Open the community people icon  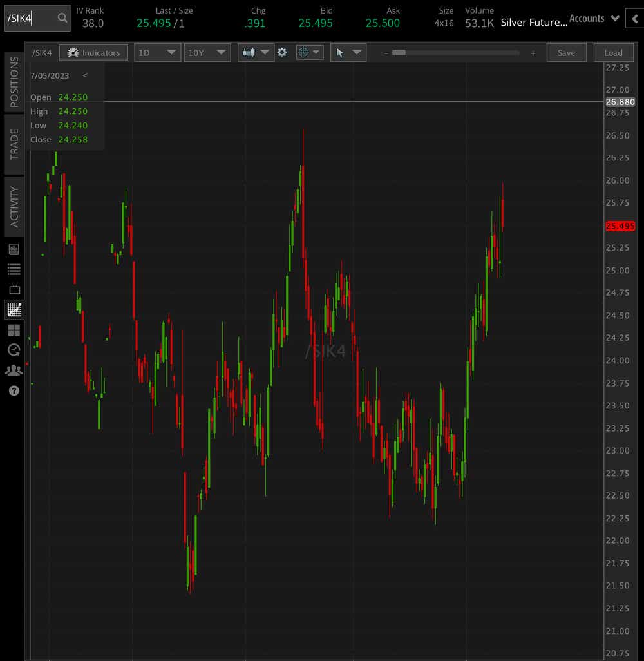click(x=14, y=370)
